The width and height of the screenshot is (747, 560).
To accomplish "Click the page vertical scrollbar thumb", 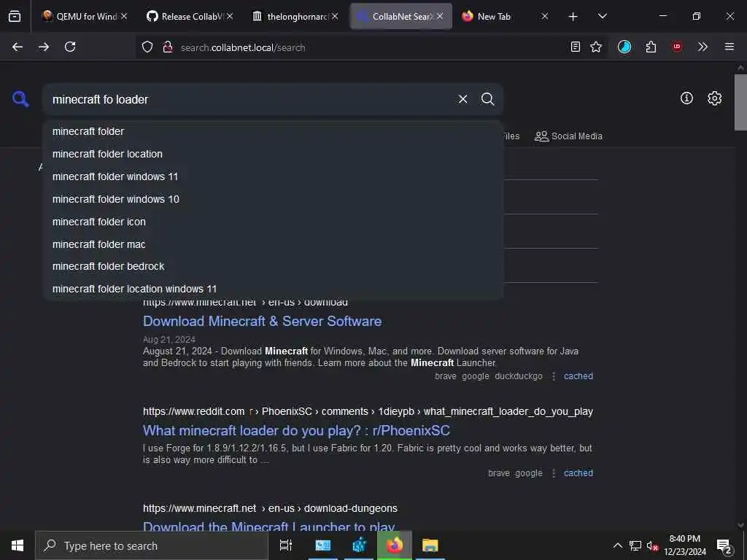I will coord(740,102).
